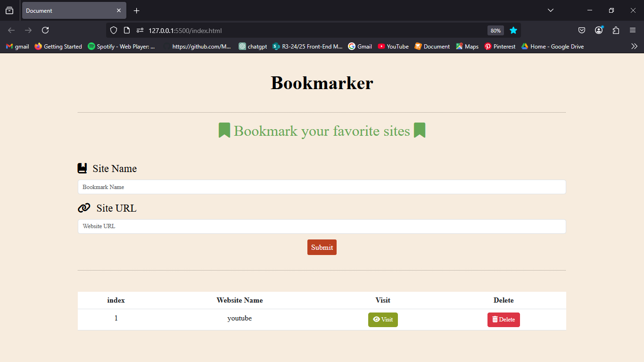Viewport: 644px width, 362px height.
Task: Click the bookmark star icon in address bar
Action: pyautogui.click(x=513, y=30)
